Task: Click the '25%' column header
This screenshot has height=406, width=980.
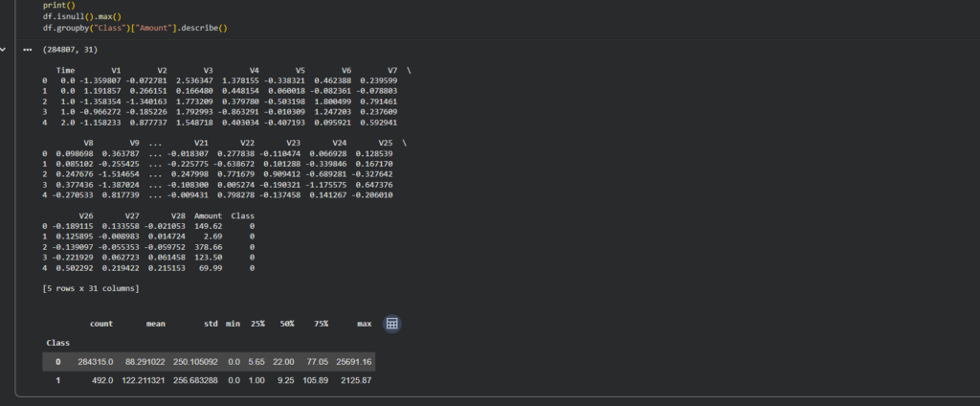Action: coord(257,324)
